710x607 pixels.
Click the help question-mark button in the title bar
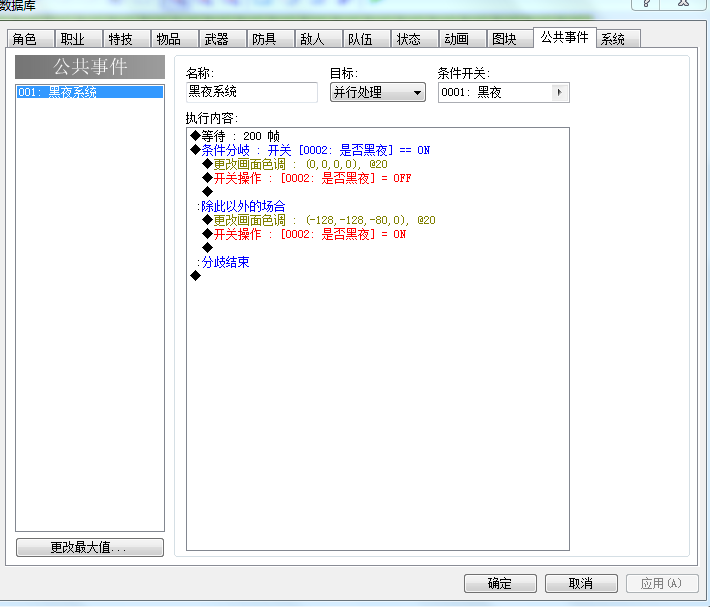pyautogui.click(x=647, y=4)
